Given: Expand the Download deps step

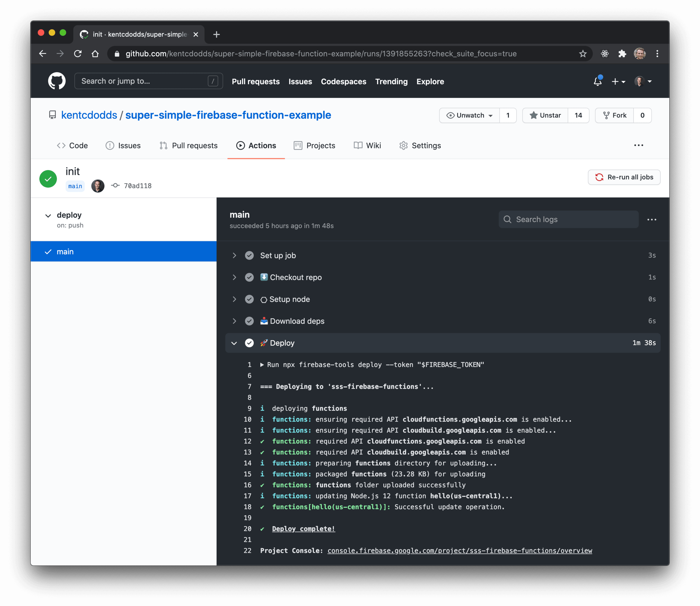Looking at the screenshot, I should pos(234,321).
